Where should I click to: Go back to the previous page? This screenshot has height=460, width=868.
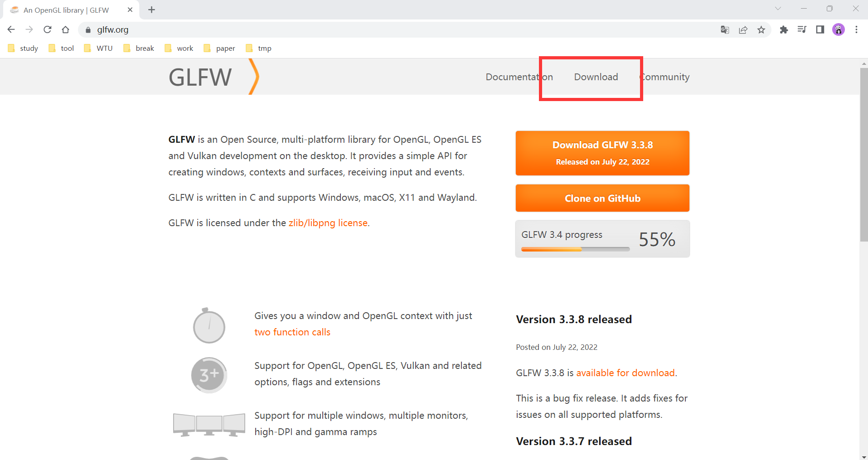pyautogui.click(x=11, y=29)
